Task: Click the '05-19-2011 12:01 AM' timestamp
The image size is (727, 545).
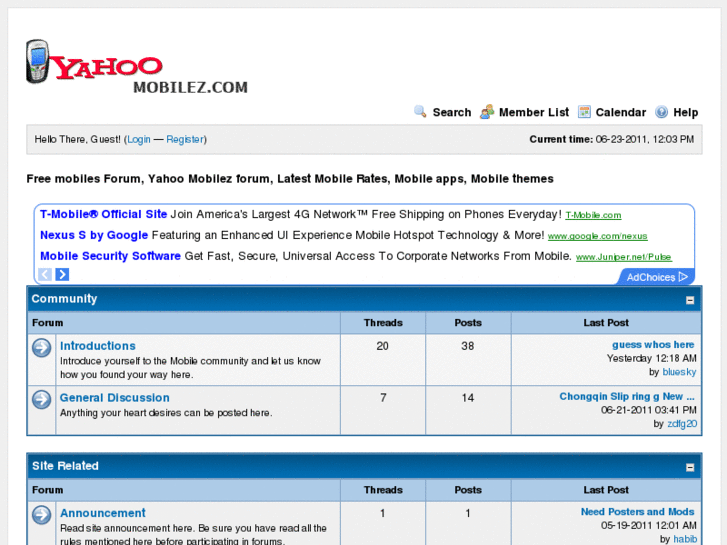Action: click(649, 526)
